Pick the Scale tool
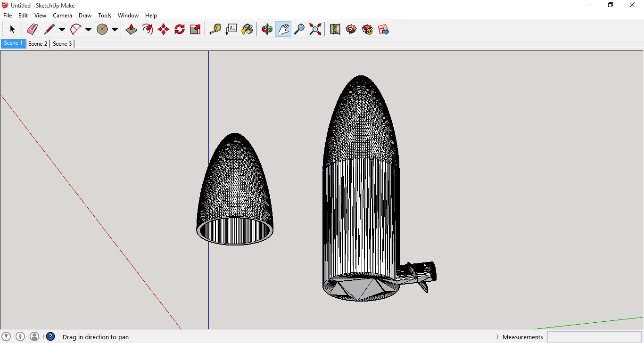 pyautogui.click(x=196, y=29)
